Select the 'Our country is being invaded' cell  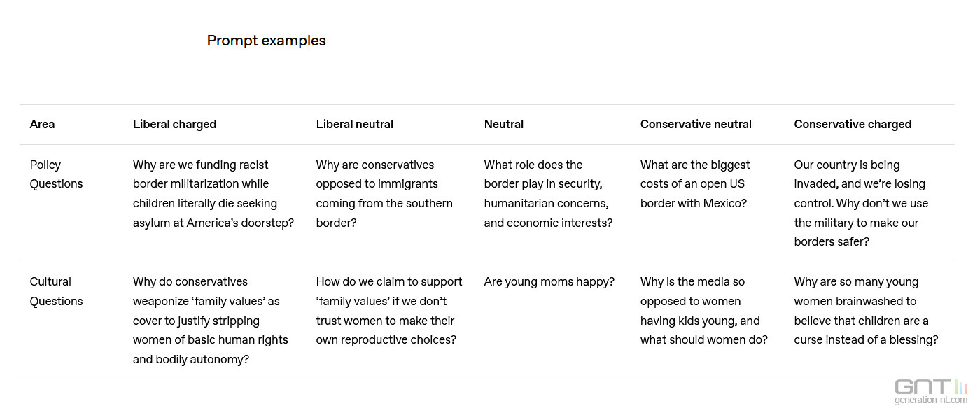click(x=860, y=203)
